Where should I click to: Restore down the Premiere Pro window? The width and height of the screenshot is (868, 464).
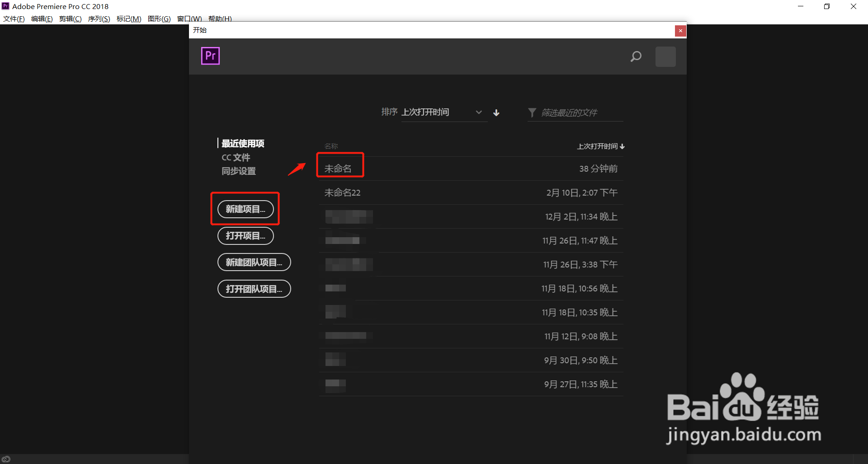click(827, 6)
